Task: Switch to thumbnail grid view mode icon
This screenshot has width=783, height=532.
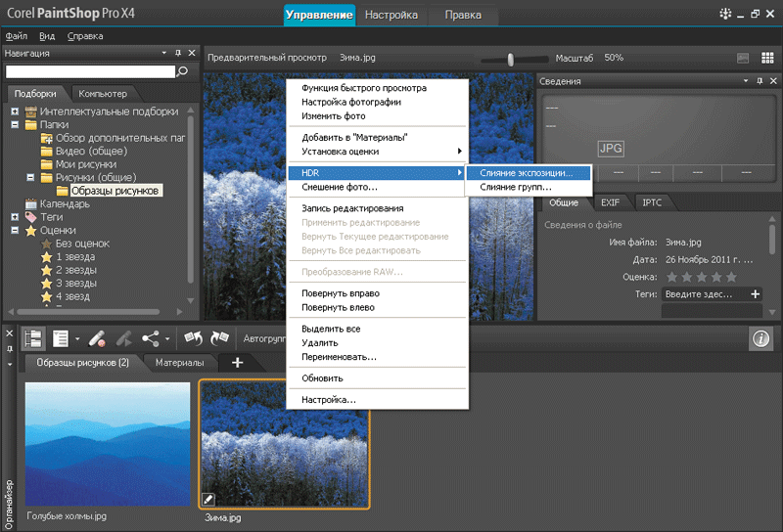Action: (x=768, y=58)
